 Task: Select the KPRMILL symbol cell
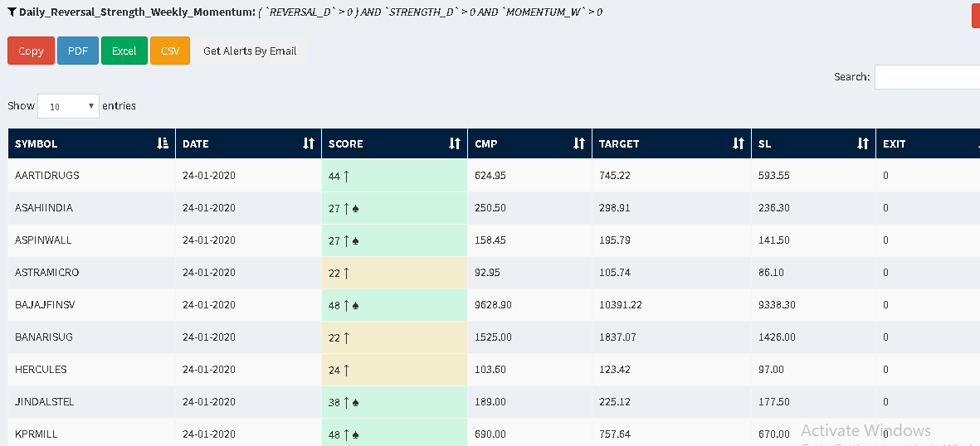coord(92,432)
